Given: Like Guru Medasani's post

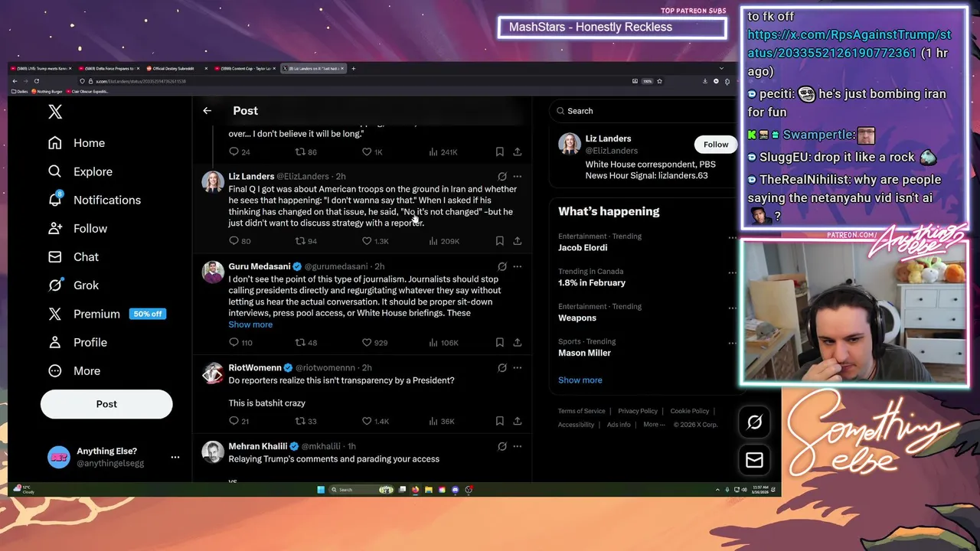Looking at the screenshot, I should (367, 343).
